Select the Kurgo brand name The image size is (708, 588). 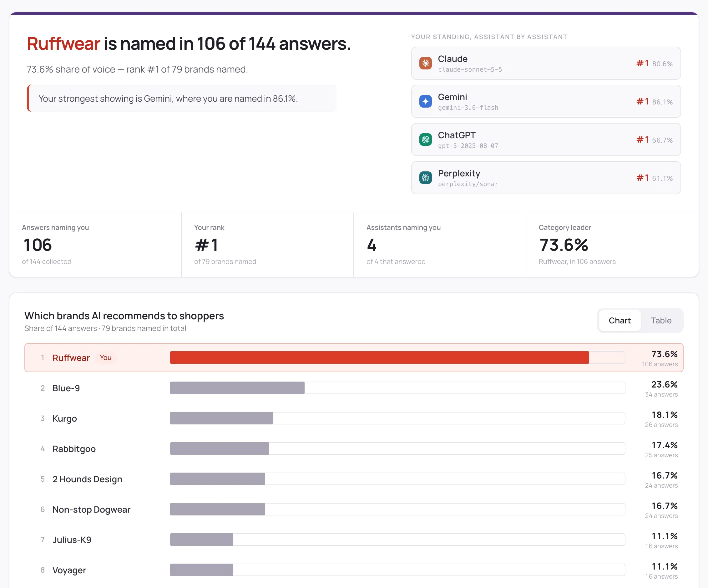65,418
